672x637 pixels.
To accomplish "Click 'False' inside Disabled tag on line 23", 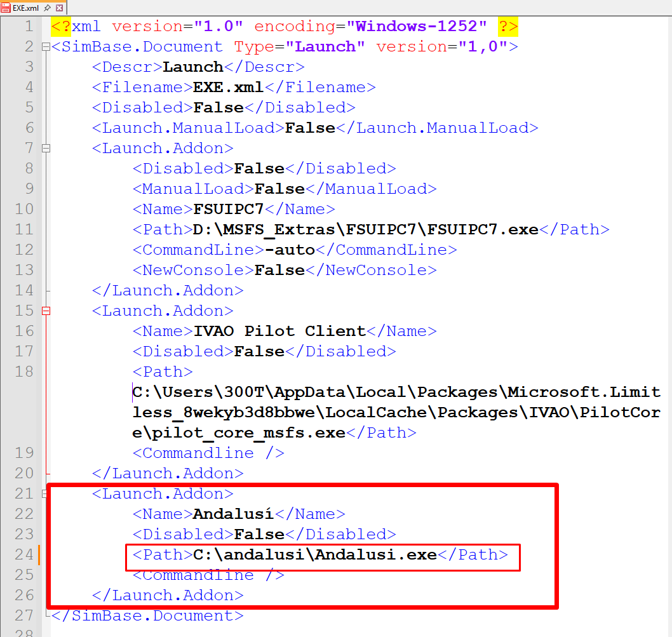I will (x=259, y=535).
